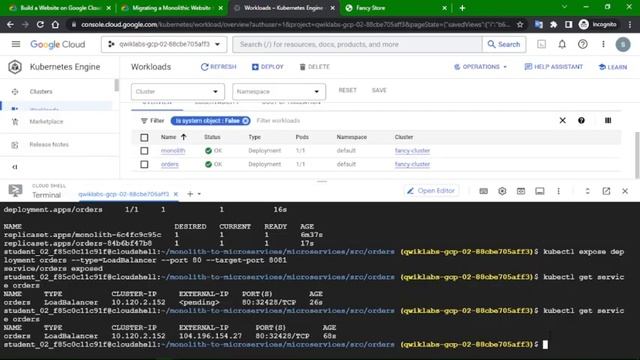Open the browser extensions puzzle icon
This screenshot has width=640, height=360.
pyautogui.click(x=553, y=24)
